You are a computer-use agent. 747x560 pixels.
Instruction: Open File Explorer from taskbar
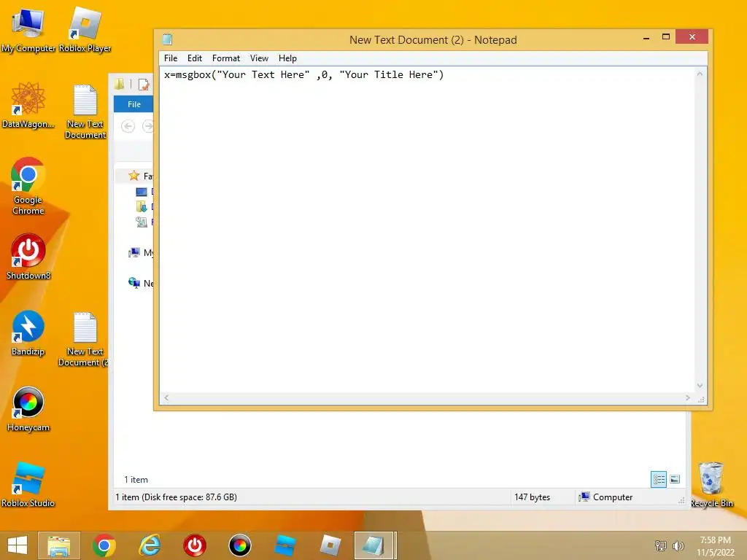59,545
